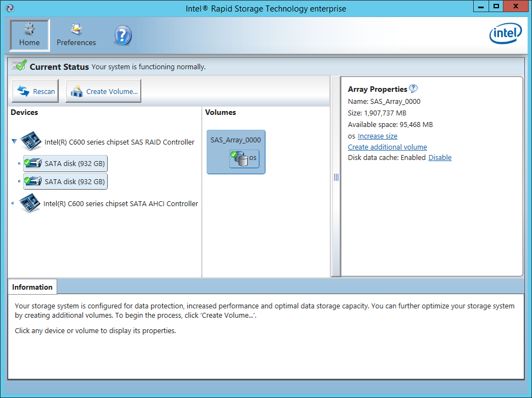Image resolution: width=532 pixels, height=398 pixels.
Task: Click the 'Name: SAS_Array_0000' text
Action: point(384,102)
